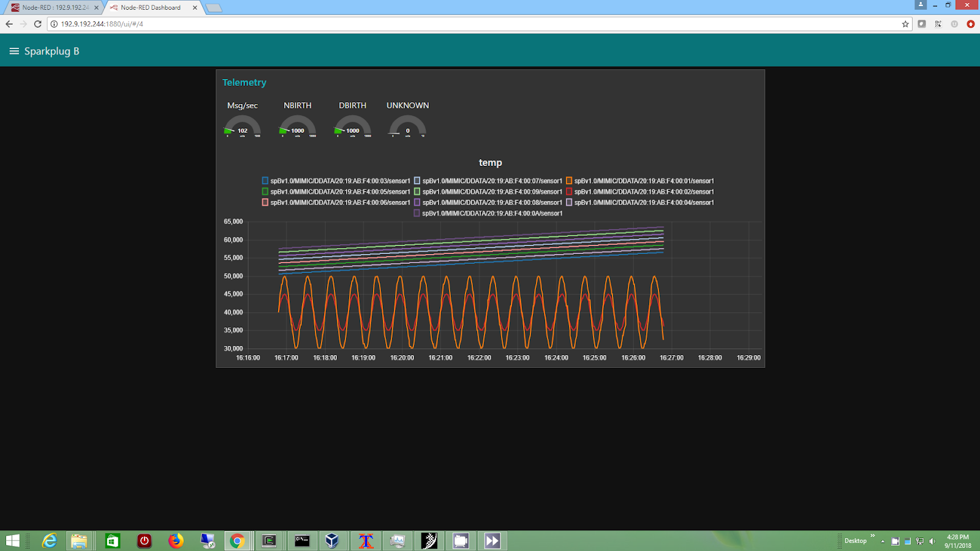Viewport: 980px width, 551px height.
Task: Open the volume control in the system tray
Action: coord(932,541)
